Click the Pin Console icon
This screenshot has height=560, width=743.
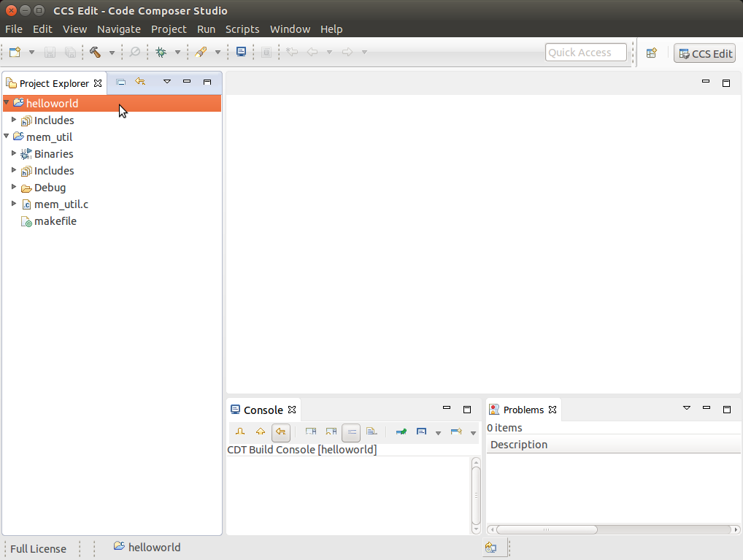401,431
